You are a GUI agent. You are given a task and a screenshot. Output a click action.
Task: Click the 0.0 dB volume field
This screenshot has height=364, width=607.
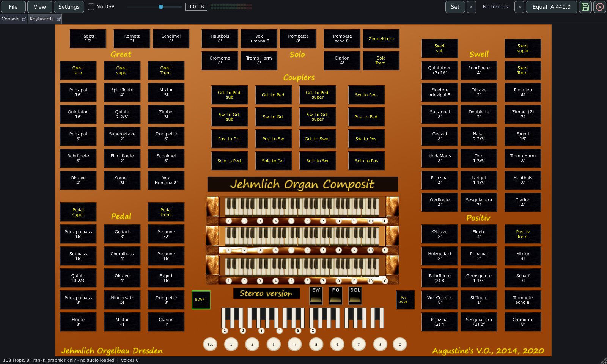click(x=196, y=7)
